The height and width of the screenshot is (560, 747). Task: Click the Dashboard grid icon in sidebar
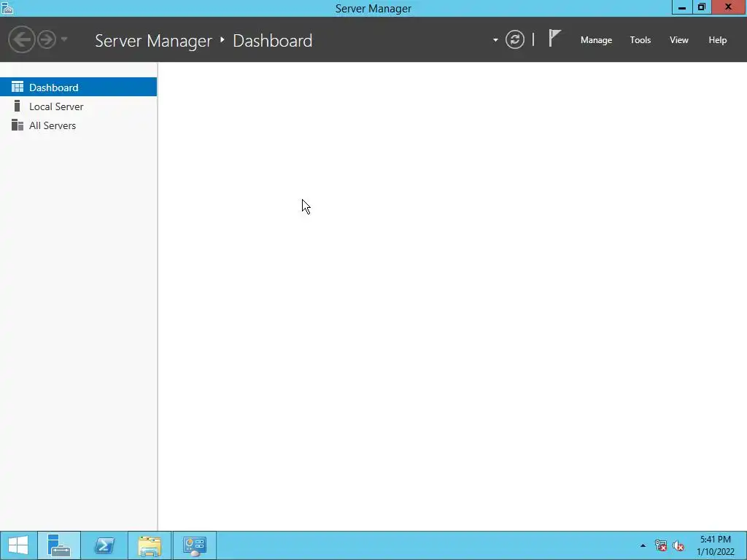tap(18, 87)
